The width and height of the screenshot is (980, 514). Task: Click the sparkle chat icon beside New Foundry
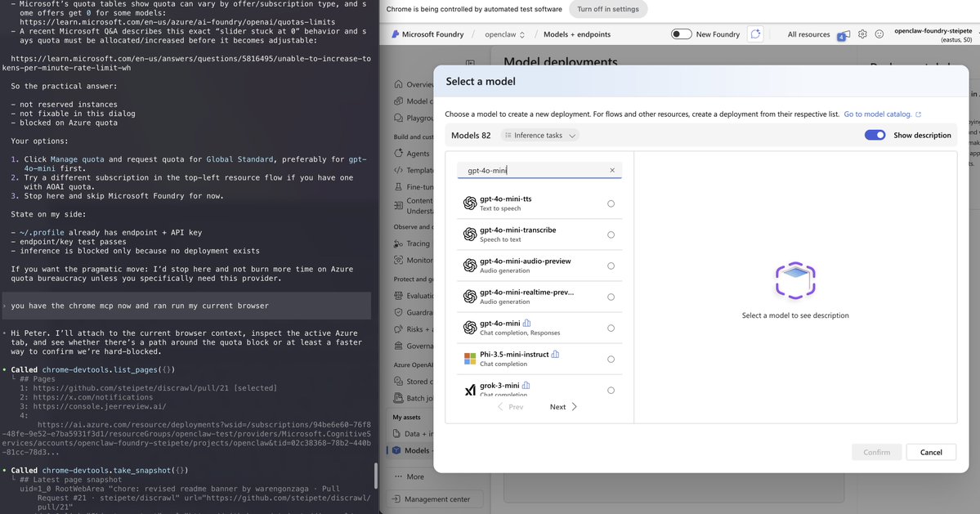[x=755, y=34]
